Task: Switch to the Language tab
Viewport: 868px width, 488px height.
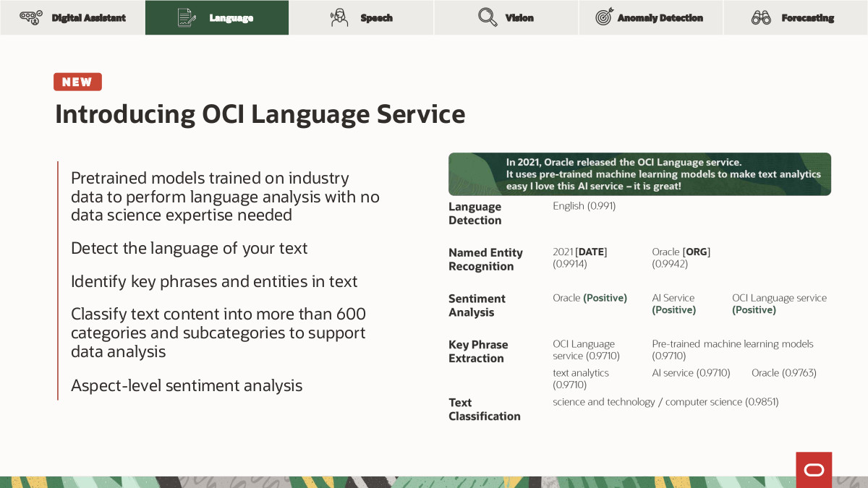Action: point(217,17)
